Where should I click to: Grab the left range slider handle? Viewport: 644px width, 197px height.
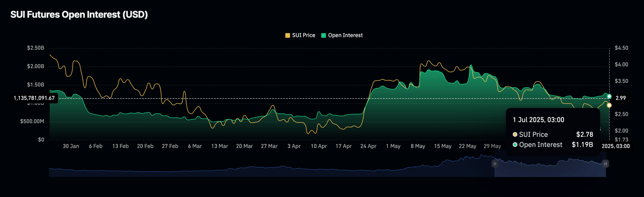[495, 164]
